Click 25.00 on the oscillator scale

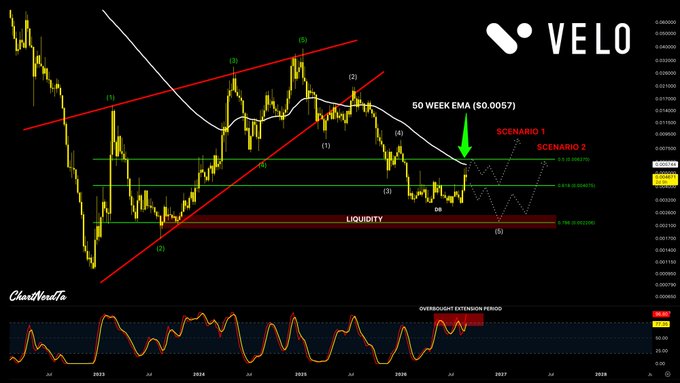pyautogui.click(x=661, y=350)
